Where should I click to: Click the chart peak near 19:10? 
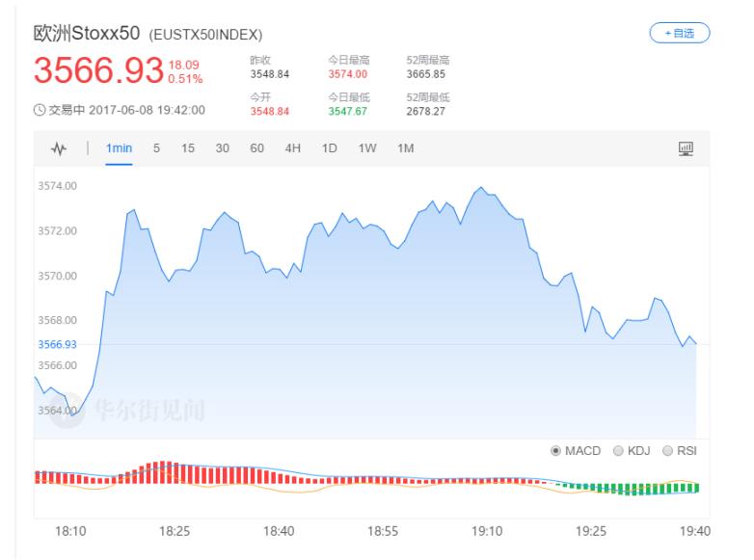pyautogui.click(x=479, y=188)
